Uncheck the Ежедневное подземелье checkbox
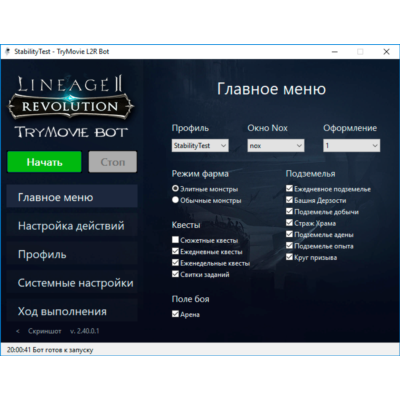This screenshot has width=400, height=400. point(289,188)
